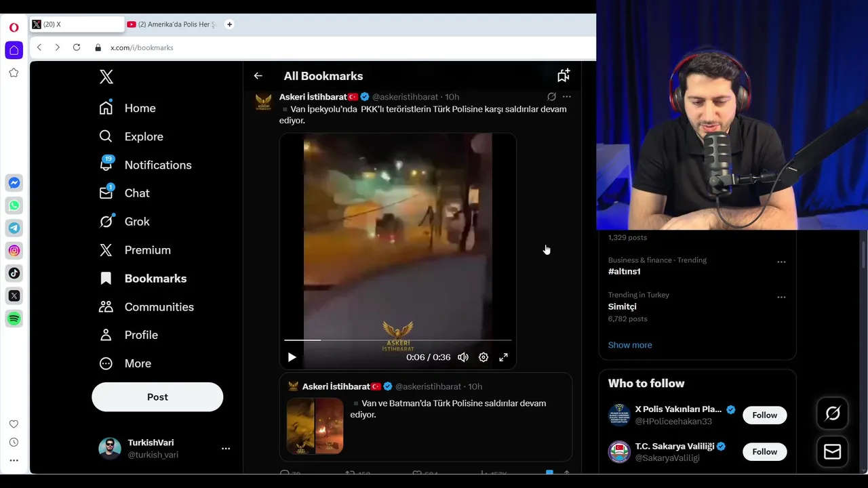Open the video settings gear
The width and height of the screenshot is (868, 488).
pos(484,357)
